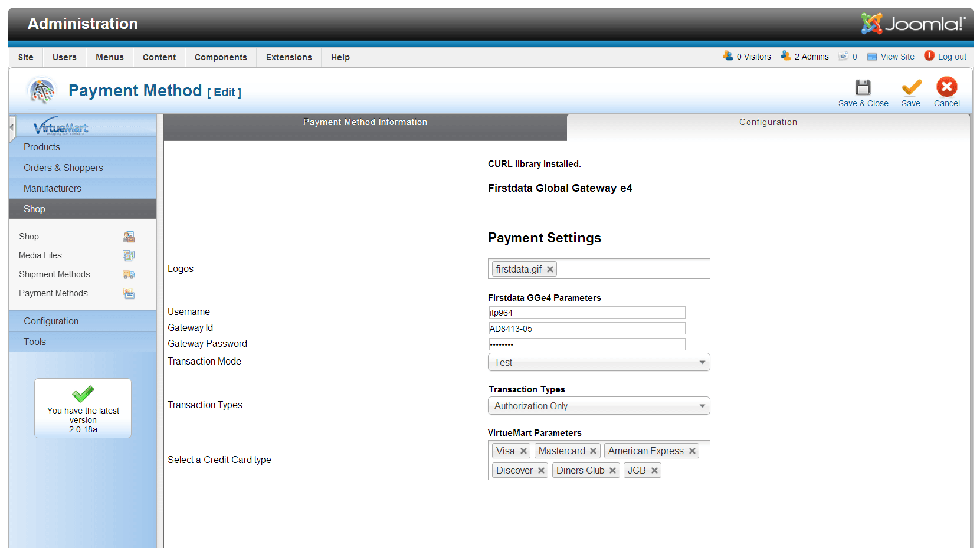Click the Shop submenu icon
The height and width of the screenshot is (548, 980).
[x=129, y=237]
